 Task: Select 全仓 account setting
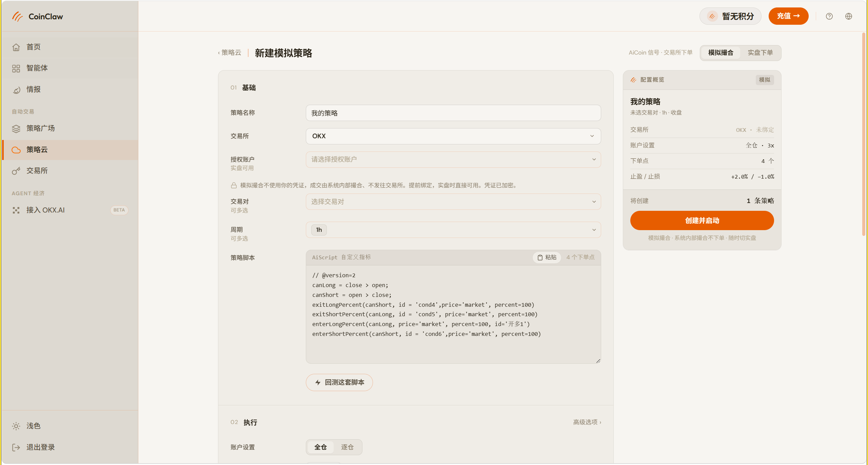(x=320, y=447)
